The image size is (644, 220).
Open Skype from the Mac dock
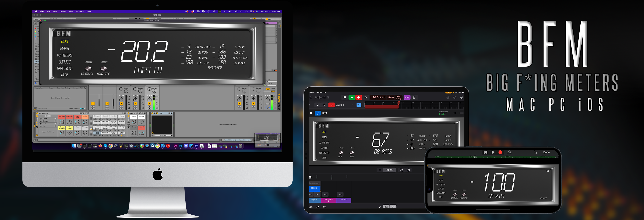105,146
